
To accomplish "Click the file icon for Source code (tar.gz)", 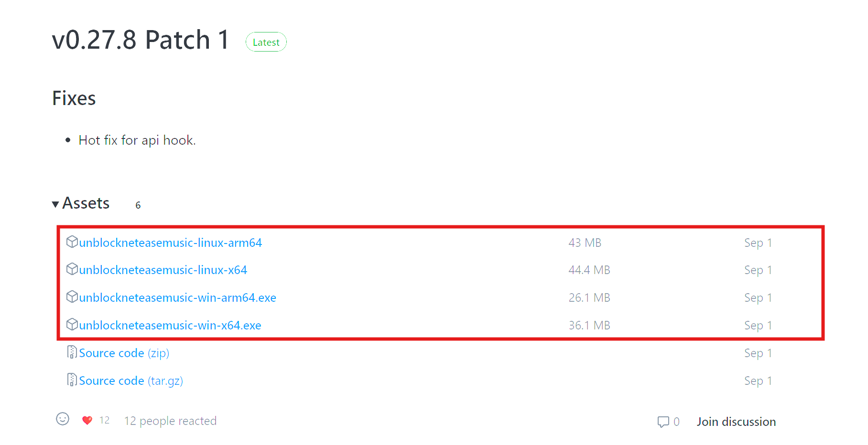I will [72, 380].
